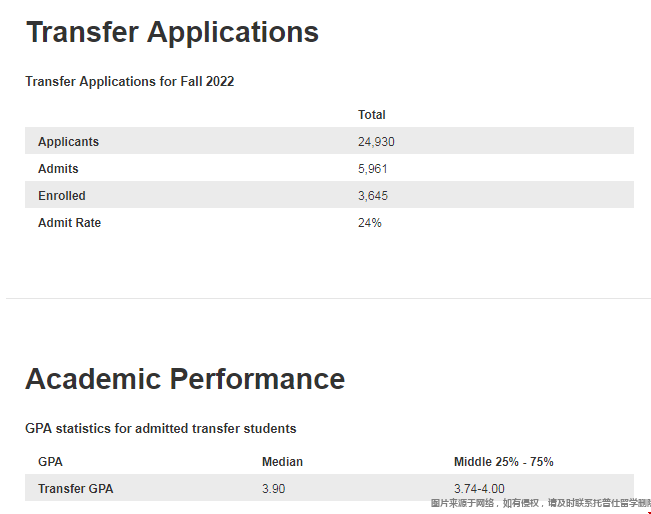
Task: Click the GPA column header
Action: click(x=50, y=462)
